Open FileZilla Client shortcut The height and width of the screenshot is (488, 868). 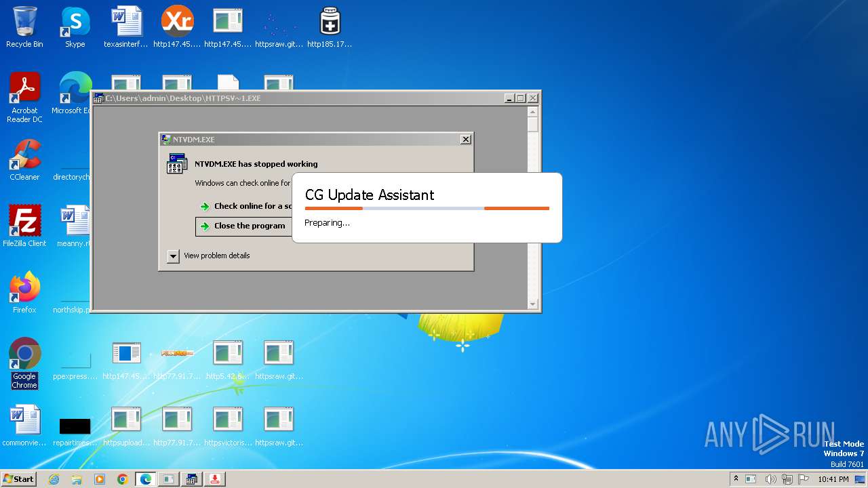click(24, 226)
